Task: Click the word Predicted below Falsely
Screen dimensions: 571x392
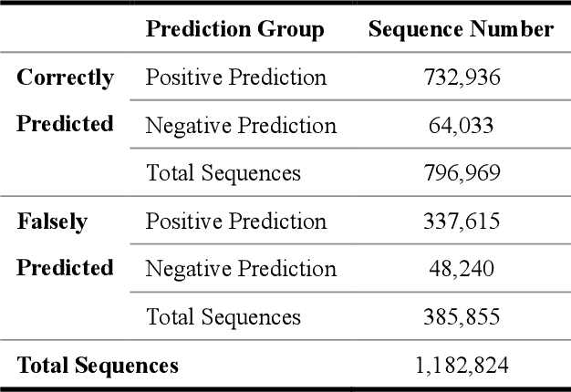Action: (65, 268)
